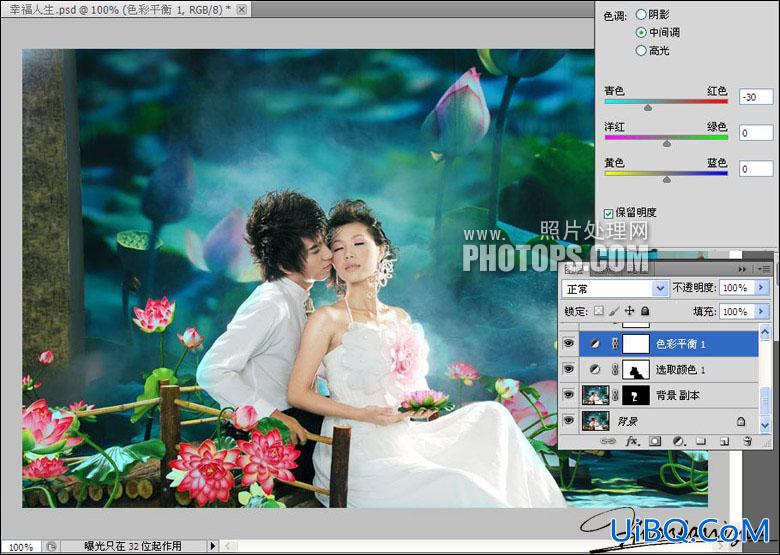
Task: Hide the 色彩平衡 1 layer
Action: pyautogui.click(x=569, y=343)
